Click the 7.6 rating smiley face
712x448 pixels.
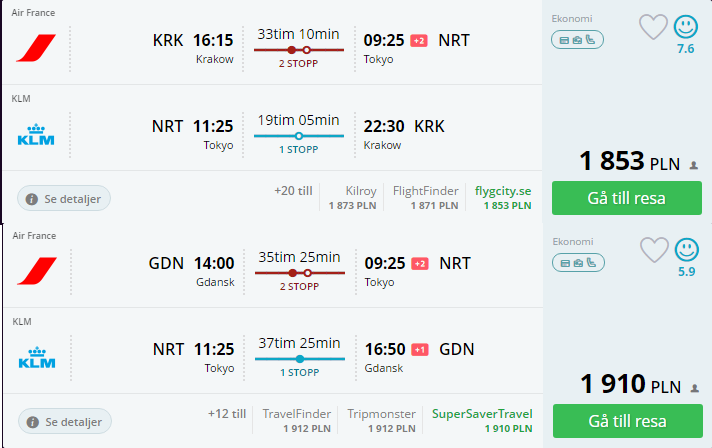pos(685,27)
